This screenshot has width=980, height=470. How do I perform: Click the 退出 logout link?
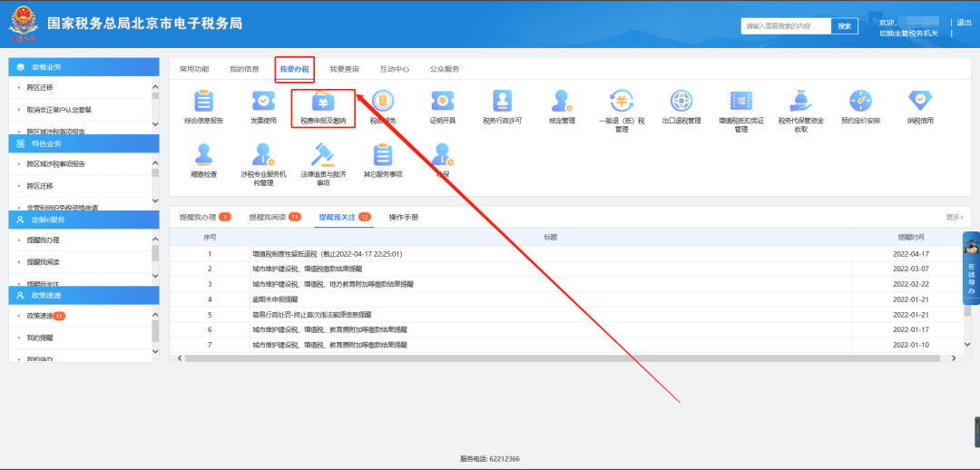coord(965,23)
